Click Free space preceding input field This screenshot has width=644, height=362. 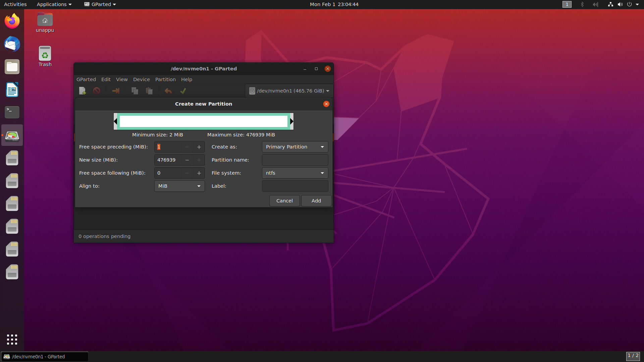click(168, 147)
